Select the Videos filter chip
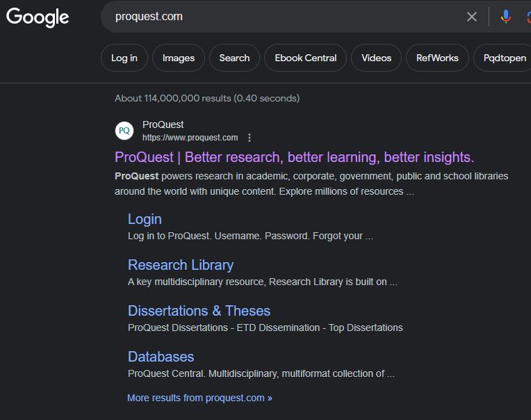 pyautogui.click(x=376, y=58)
